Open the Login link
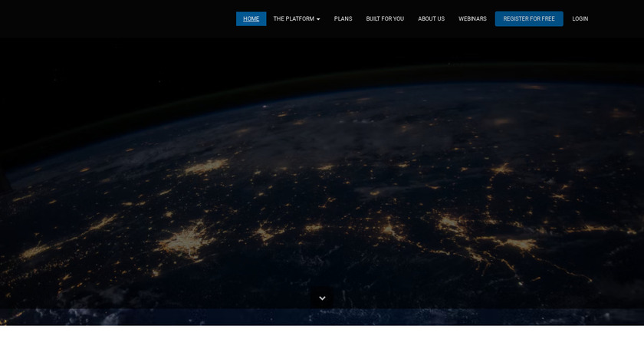 point(580,19)
